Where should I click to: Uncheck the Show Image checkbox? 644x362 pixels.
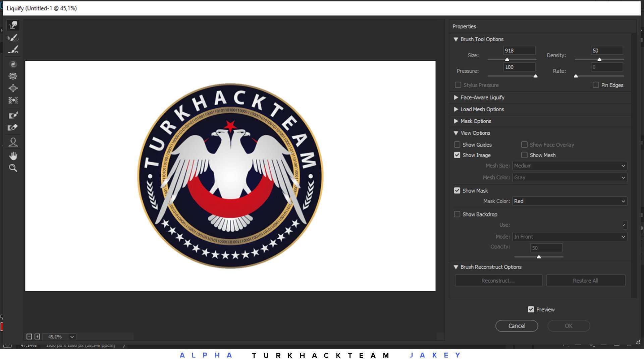click(457, 155)
